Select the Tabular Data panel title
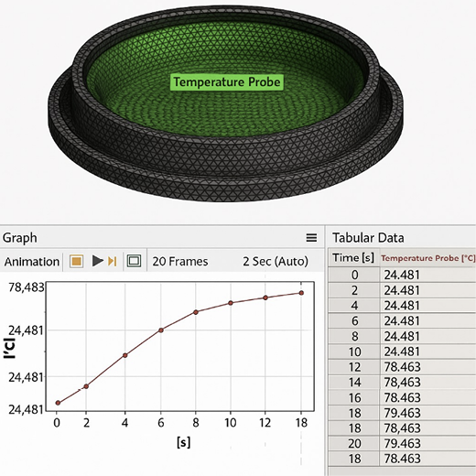The image size is (476, 476). point(368,238)
